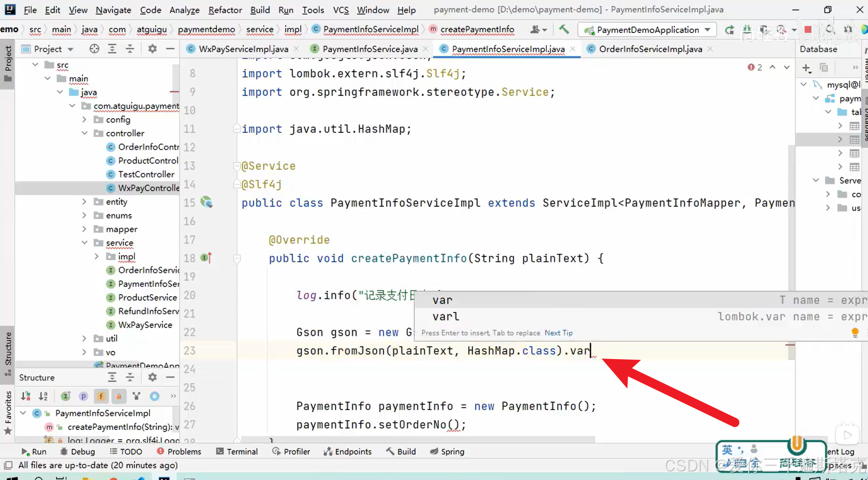Open the Profiler tool window
This screenshot has height=480, width=868.
click(291, 451)
